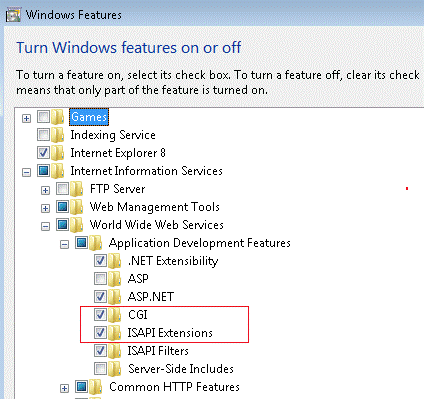Click the folder icon beside ISAPI Filters
Screen dimensions: 424x399
tap(115, 351)
